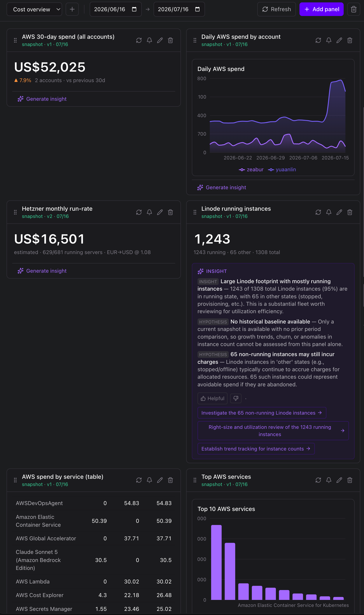This screenshot has width=364, height=615.
Task: Edit the Top AWS services panel
Action: click(x=339, y=480)
